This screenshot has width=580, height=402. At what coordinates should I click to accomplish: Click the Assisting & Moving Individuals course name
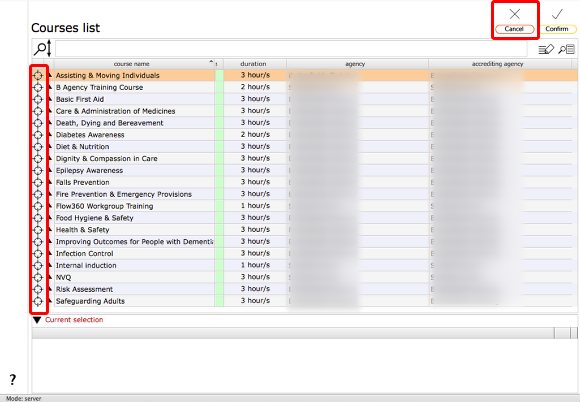pos(108,75)
